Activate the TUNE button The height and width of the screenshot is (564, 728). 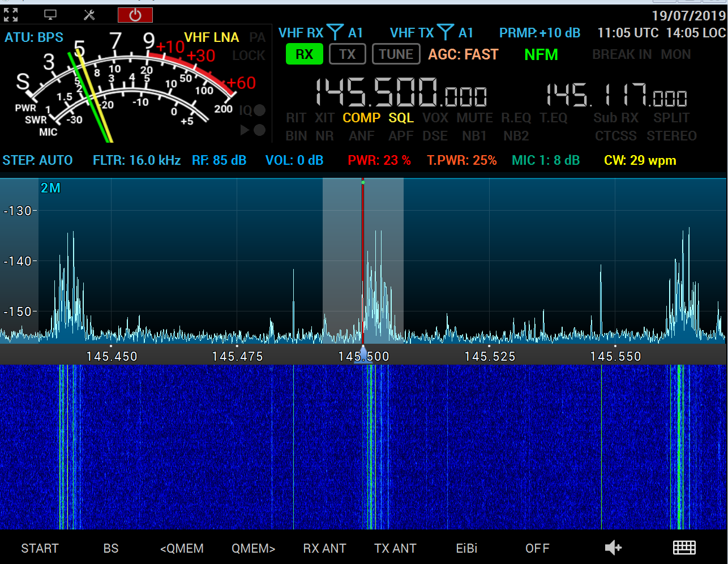pyautogui.click(x=396, y=54)
